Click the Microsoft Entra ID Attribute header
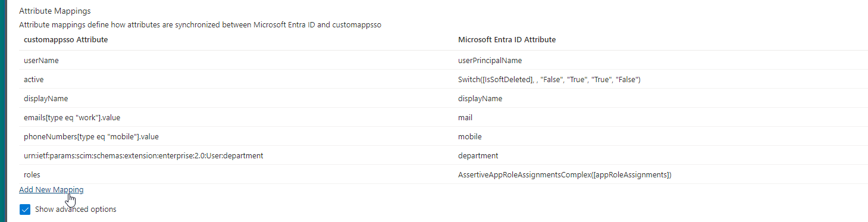The height and width of the screenshot is (222, 868). [507, 40]
